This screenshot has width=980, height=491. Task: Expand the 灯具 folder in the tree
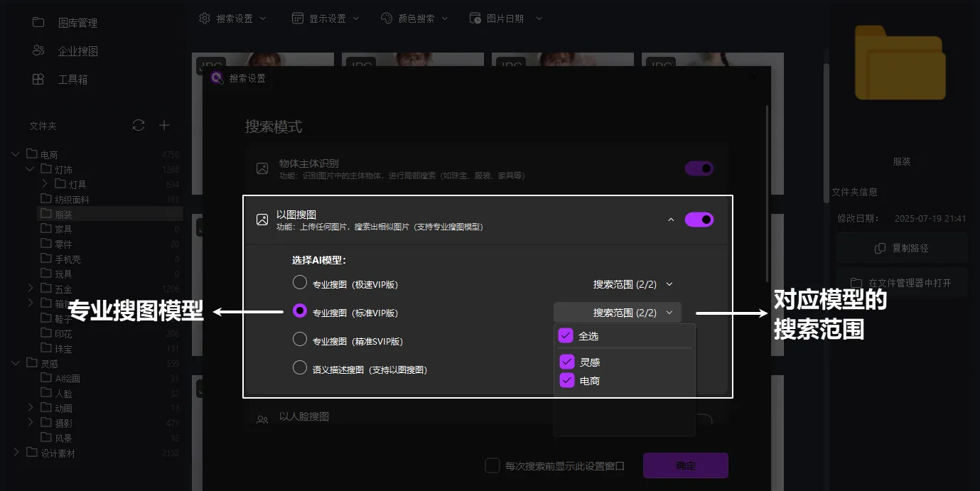(45, 183)
